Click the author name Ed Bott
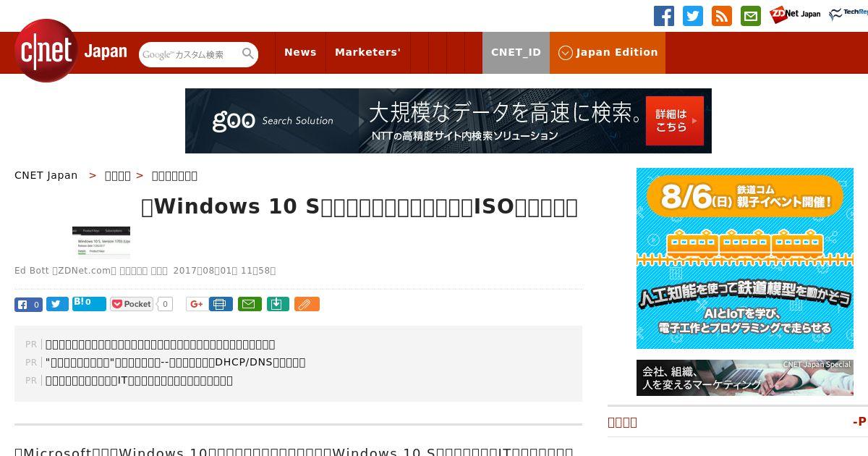 32,271
